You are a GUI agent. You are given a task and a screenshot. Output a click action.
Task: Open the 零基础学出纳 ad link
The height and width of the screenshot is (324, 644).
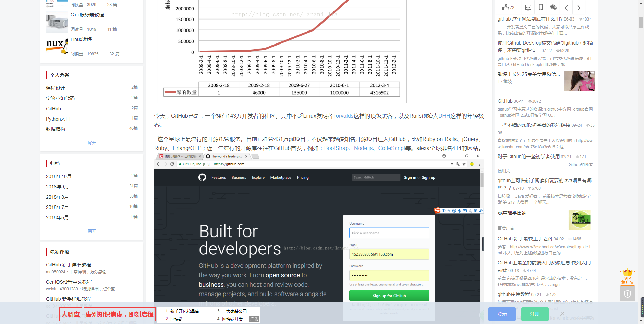[x=512, y=213]
